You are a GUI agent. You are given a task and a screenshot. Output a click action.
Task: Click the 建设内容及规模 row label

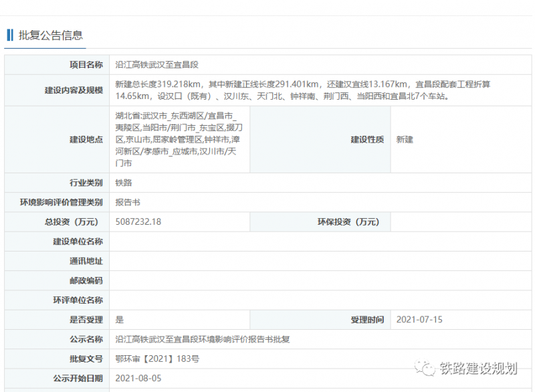click(76, 90)
